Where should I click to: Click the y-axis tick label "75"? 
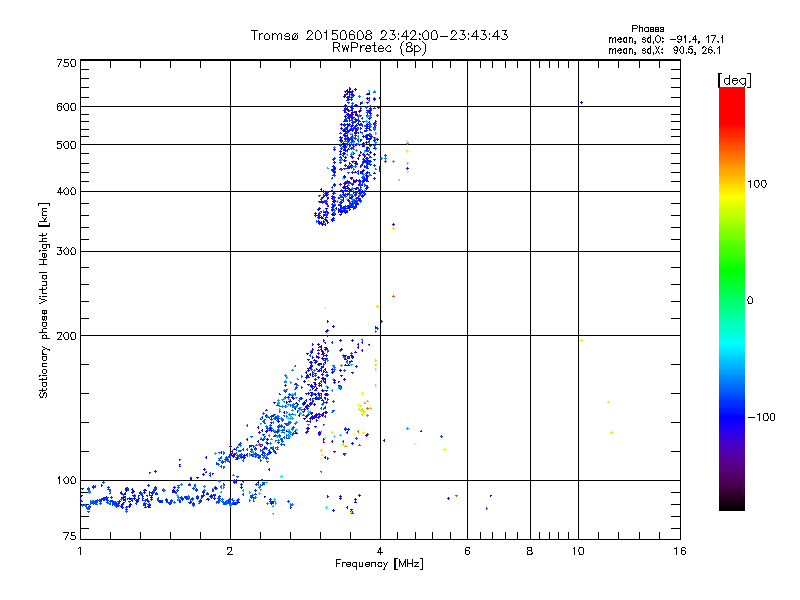pos(70,536)
